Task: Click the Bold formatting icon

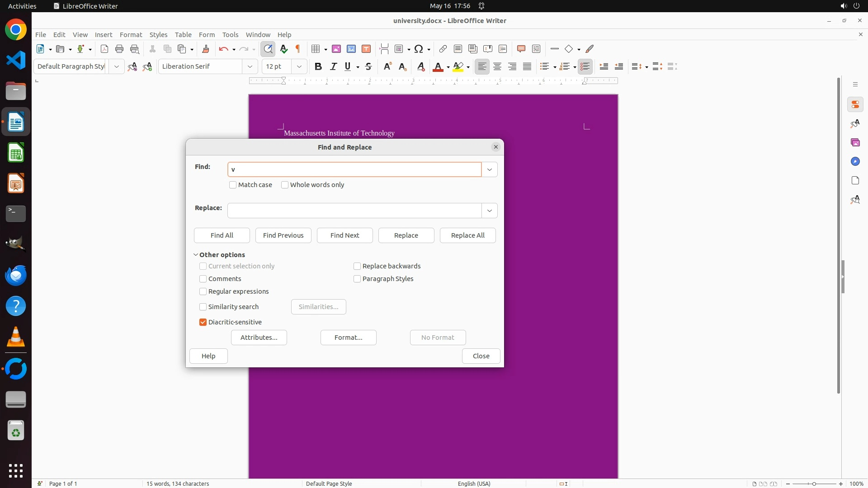Action: (318, 66)
